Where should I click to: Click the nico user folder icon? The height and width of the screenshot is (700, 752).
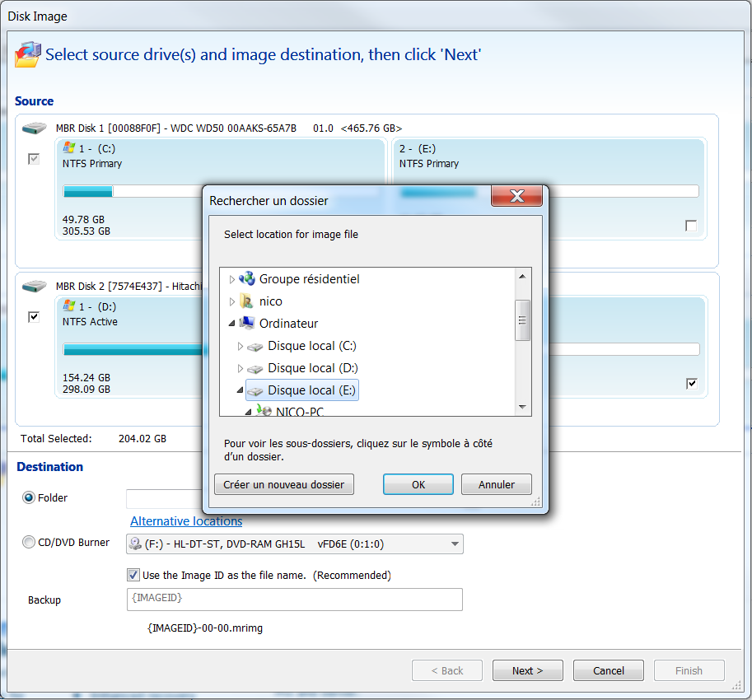246,301
